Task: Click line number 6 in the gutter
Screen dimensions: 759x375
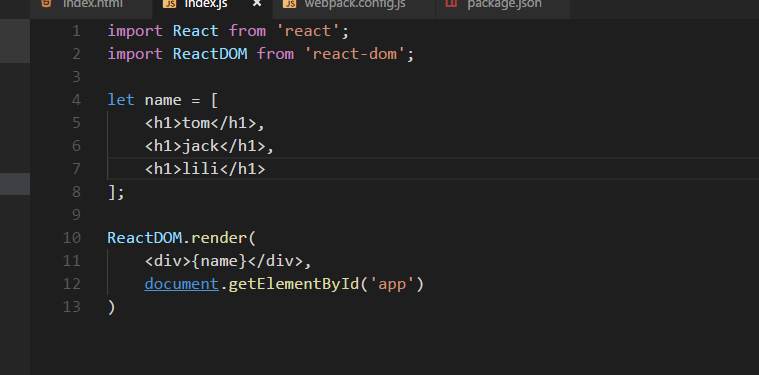Action: click(x=76, y=146)
